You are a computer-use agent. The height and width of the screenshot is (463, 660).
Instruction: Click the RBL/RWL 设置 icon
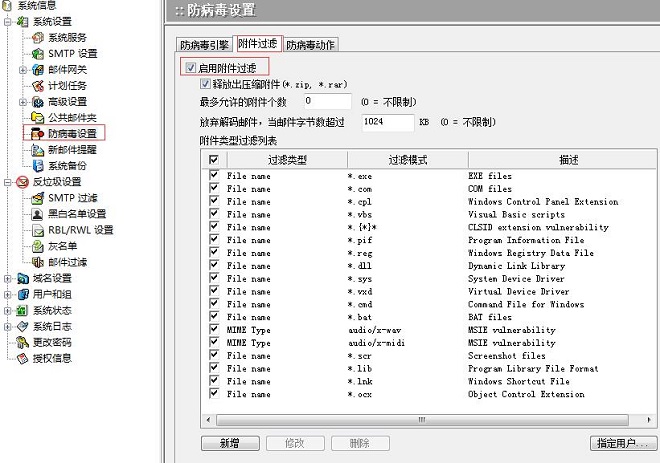pyautogui.click(x=38, y=230)
